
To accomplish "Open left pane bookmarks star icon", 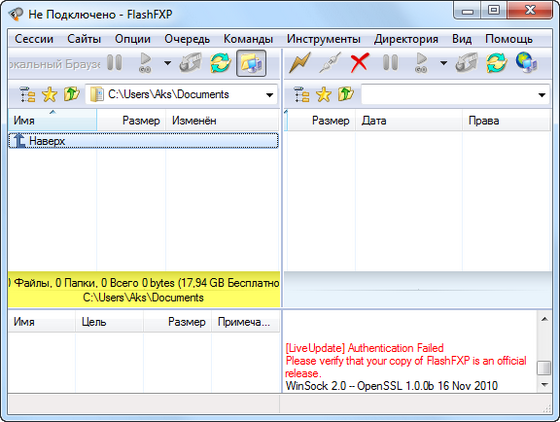I will tap(49, 95).
